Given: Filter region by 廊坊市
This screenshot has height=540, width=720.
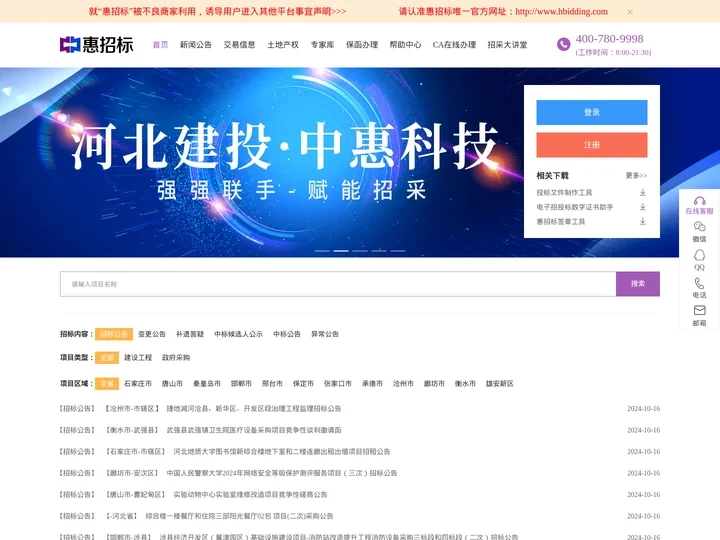Looking at the screenshot, I should click(x=434, y=383).
